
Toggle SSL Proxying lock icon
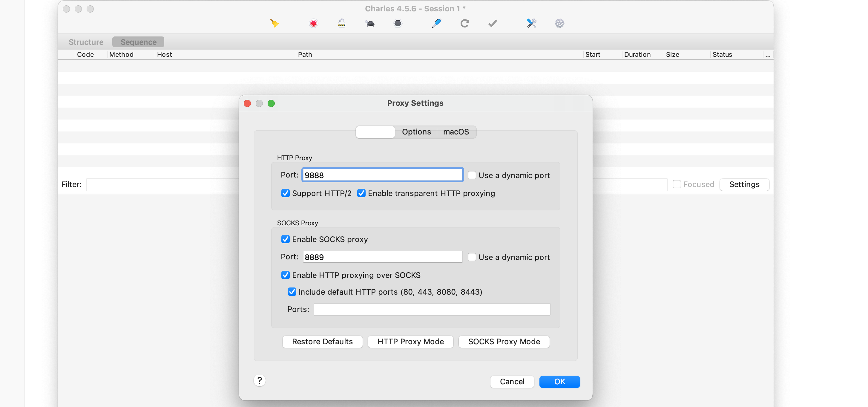tap(341, 23)
